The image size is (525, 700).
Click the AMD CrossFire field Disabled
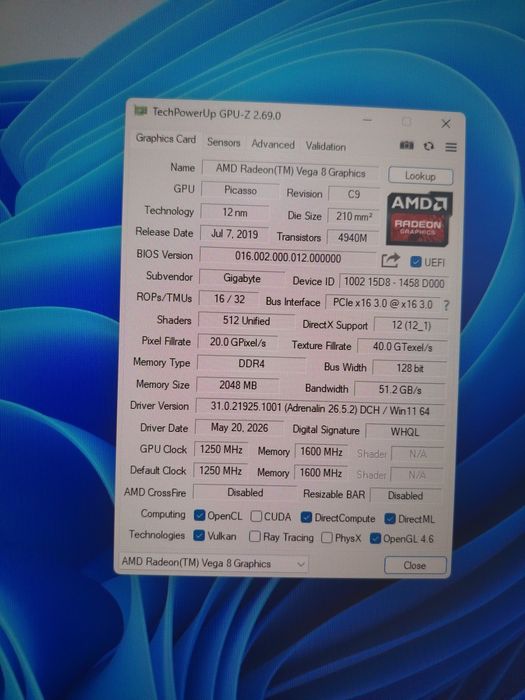pos(245,492)
